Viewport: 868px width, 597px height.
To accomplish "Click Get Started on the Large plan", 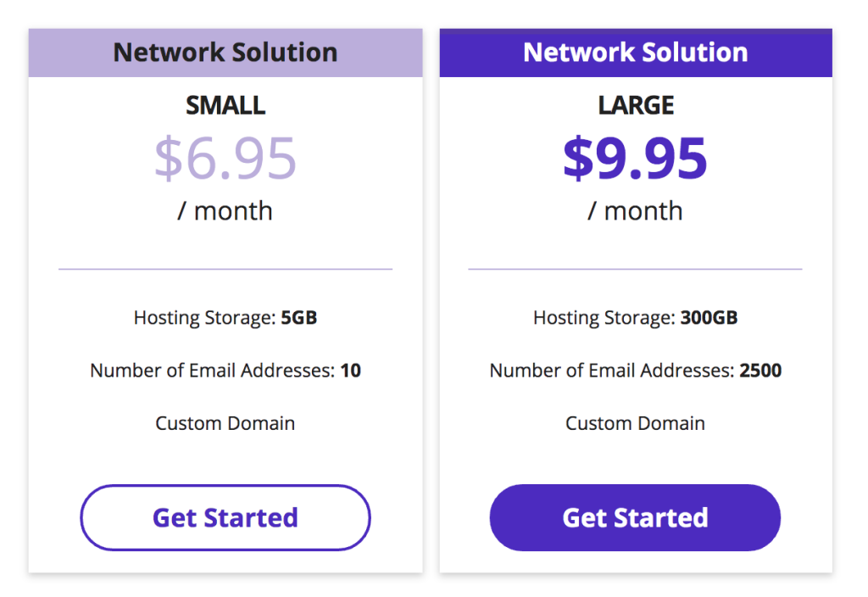I will [x=635, y=517].
